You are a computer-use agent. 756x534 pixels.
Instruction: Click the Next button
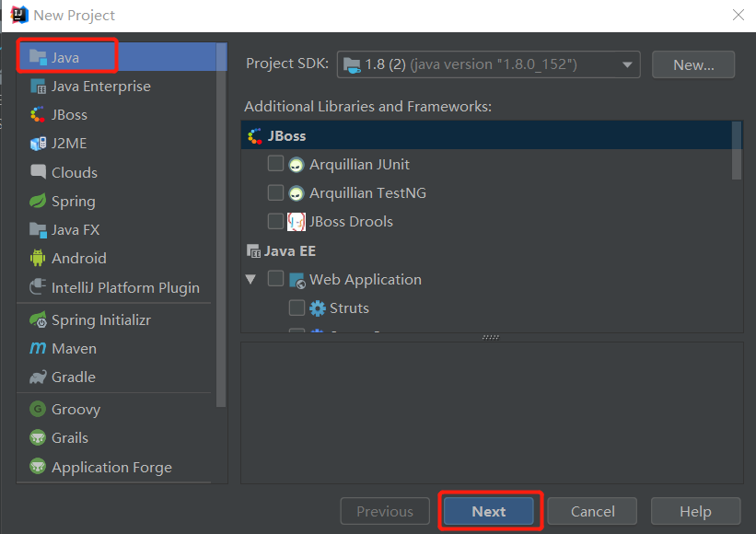pyautogui.click(x=489, y=512)
